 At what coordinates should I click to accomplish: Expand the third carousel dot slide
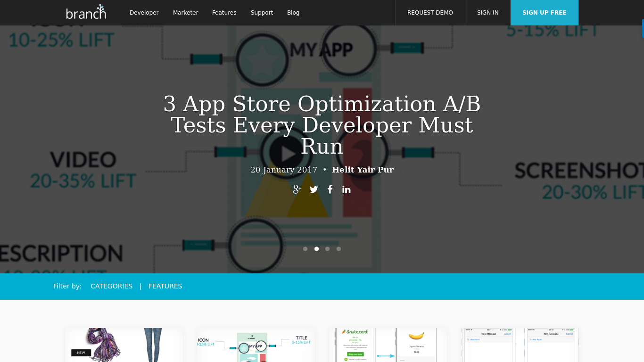tap(327, 249)
